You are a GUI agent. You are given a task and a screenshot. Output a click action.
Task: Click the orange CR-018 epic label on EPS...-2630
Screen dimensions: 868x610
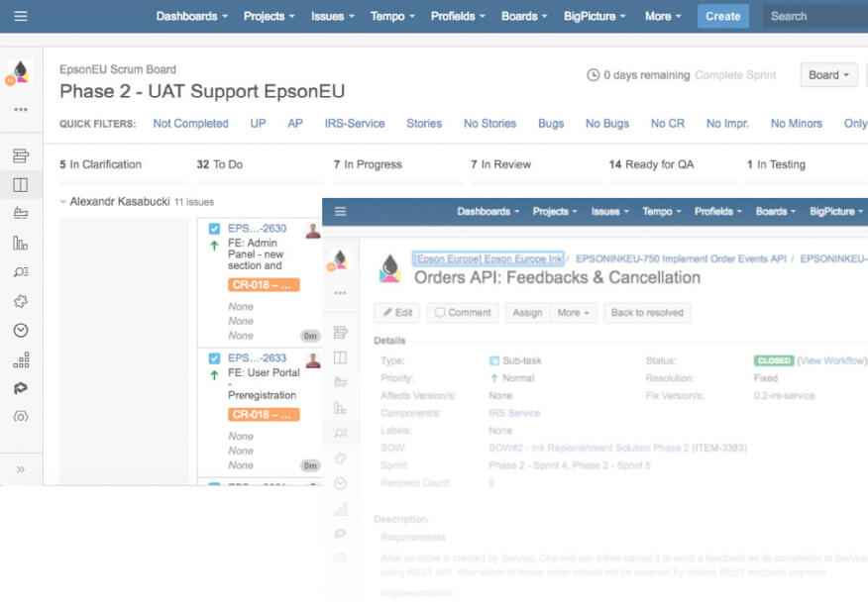[x=264, y=285]
